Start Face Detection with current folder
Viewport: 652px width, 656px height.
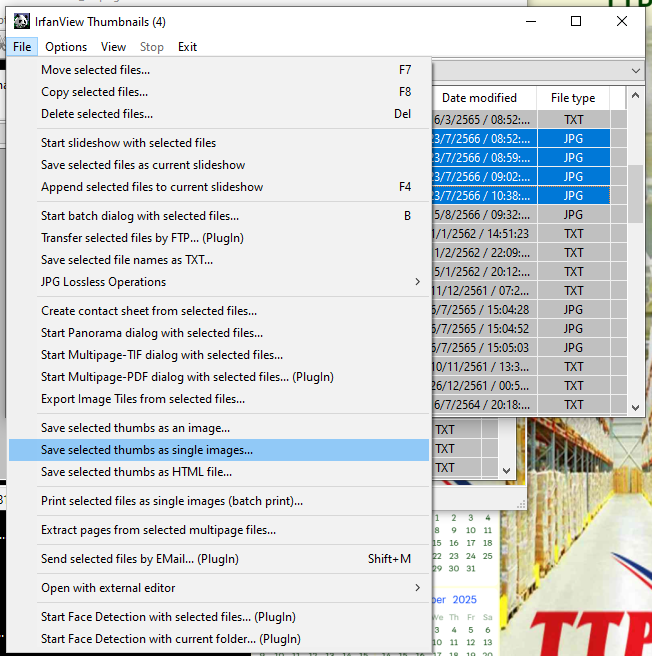(170, 639)
